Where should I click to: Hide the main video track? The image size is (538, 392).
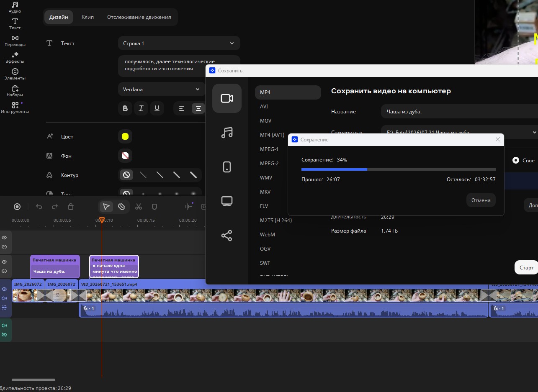point(4,289)
